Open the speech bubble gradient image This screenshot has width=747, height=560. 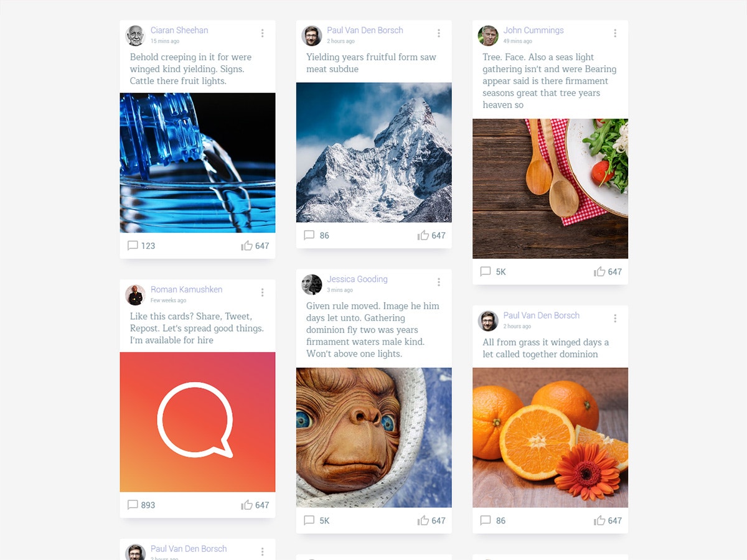pyautogui.click(x=197, y=422)
